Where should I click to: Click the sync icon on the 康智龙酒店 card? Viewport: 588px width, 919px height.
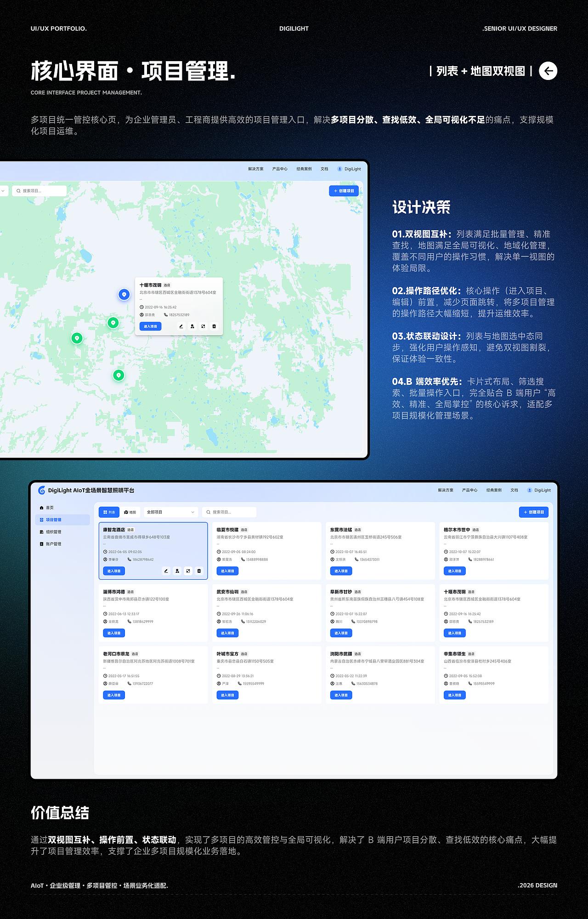188,571
